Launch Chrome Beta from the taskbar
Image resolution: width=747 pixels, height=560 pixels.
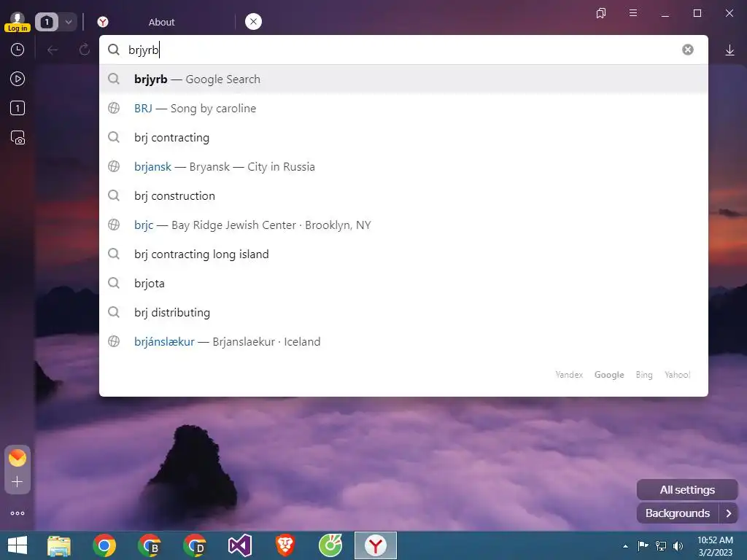point(149,545)
